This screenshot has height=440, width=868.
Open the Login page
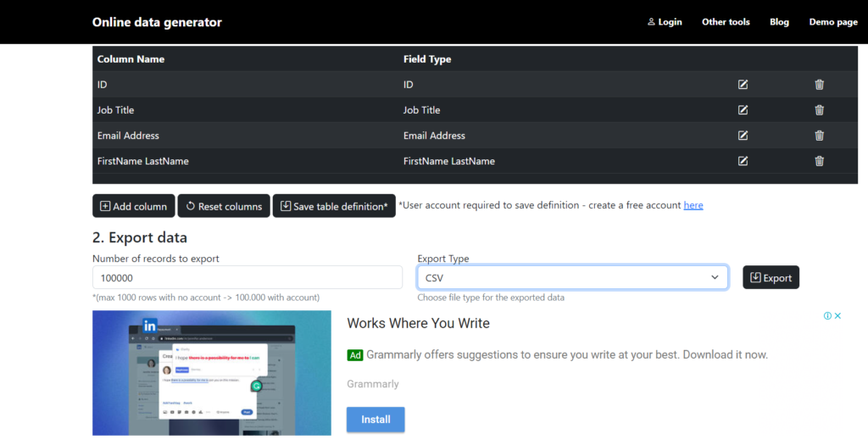664,22
